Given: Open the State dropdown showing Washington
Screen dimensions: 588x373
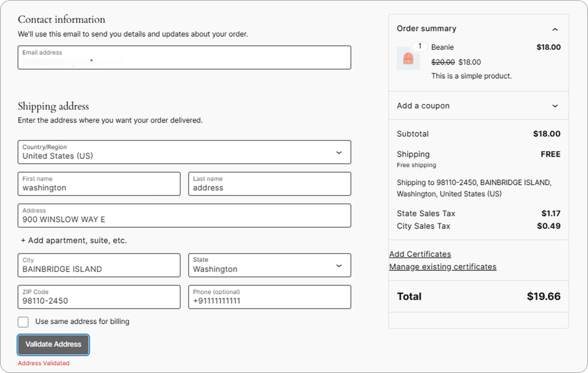Looking at the screenshot, I should coord(339,265).
